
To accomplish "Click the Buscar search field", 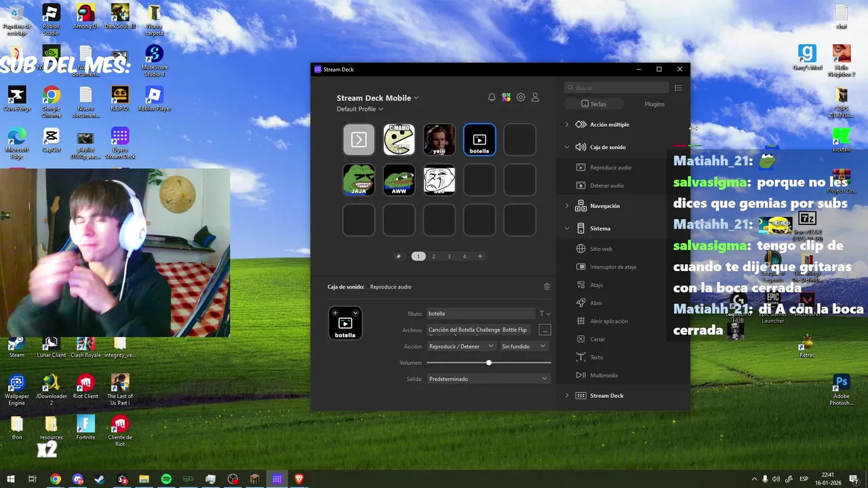I will click(616, 87).
